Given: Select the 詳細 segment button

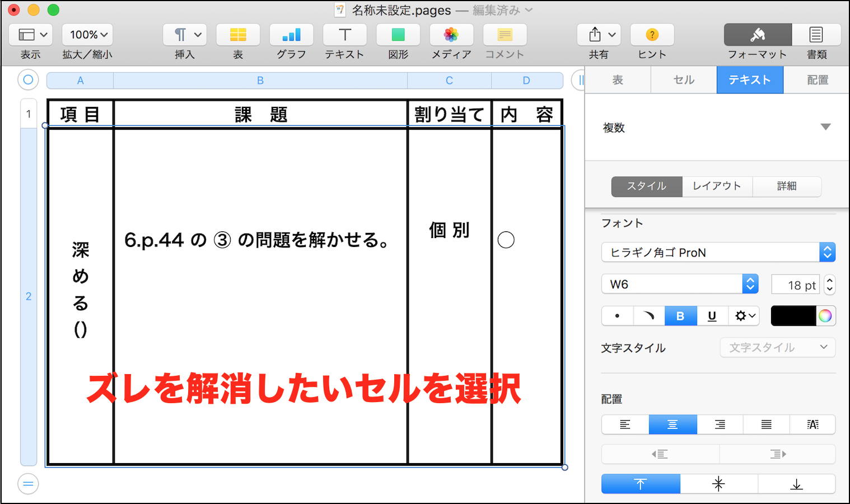Looking at the screenshot, I should click(x=786, y=186).
